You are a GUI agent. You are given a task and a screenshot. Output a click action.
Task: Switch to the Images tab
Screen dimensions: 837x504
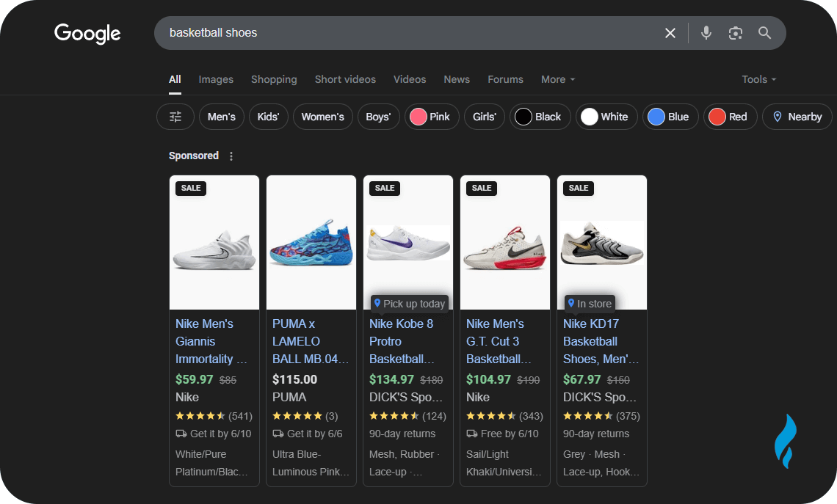[x=216, y=79]
